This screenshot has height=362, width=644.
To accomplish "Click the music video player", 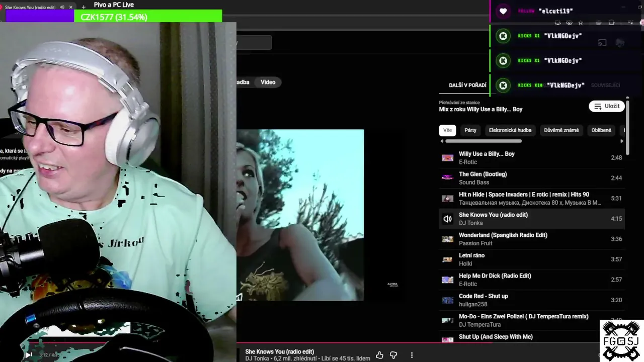I will coord(300,215).
